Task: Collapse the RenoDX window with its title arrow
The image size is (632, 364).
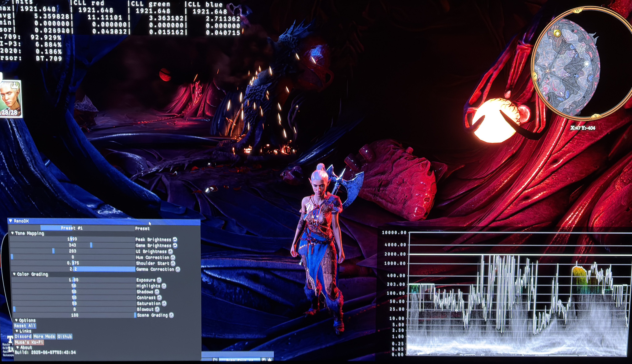Action: (10, 221)
